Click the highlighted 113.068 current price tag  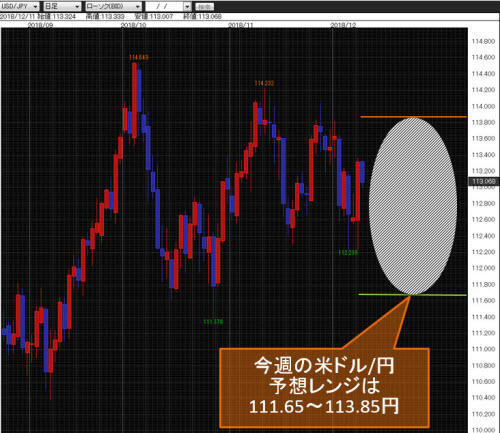coord(484,181)
